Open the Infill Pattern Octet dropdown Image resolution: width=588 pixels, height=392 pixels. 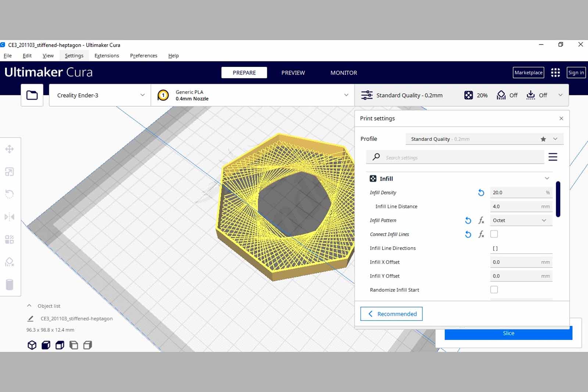[521, 220]
